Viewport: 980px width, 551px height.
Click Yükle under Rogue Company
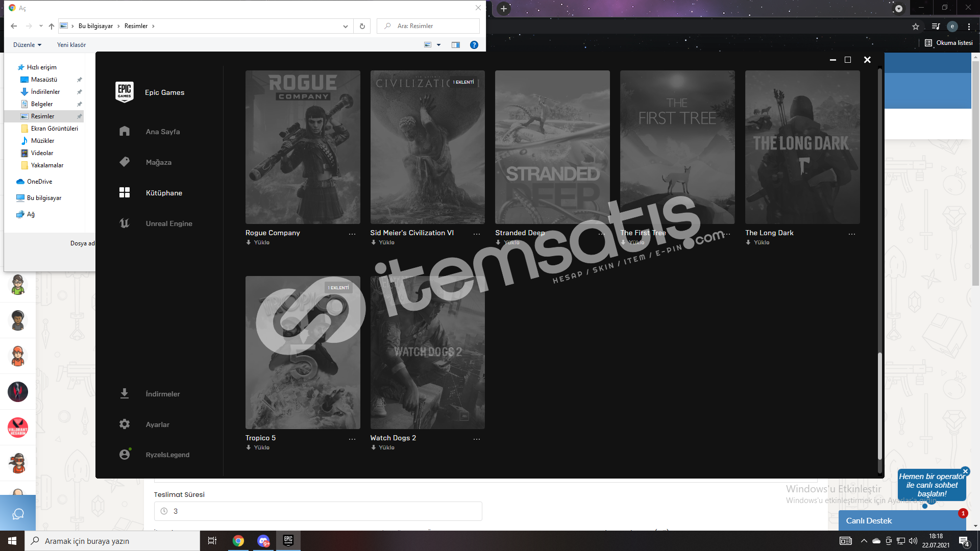click(x=258, y=242)
